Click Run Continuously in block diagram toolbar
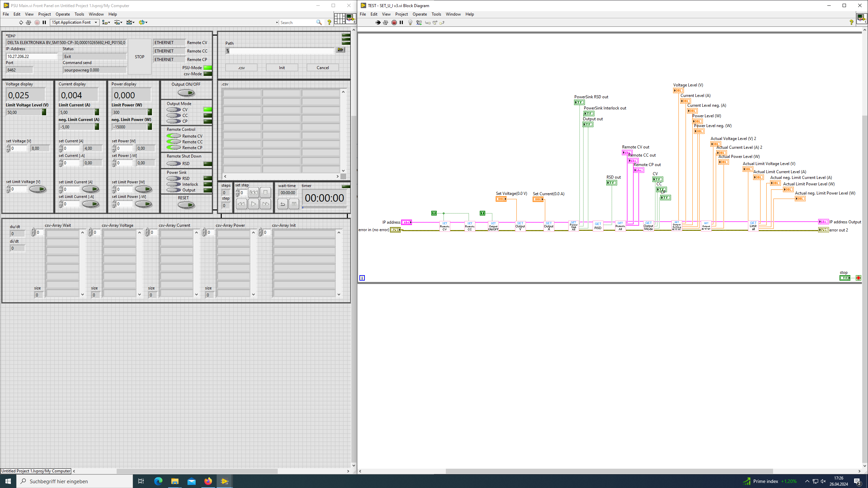 click(386, 22)
